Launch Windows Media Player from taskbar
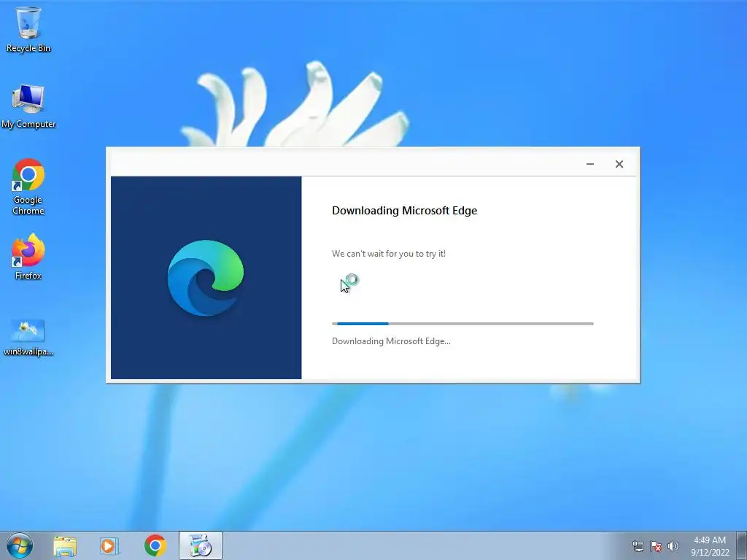This screenshot has width=747, height=560. tap(109, 545)
